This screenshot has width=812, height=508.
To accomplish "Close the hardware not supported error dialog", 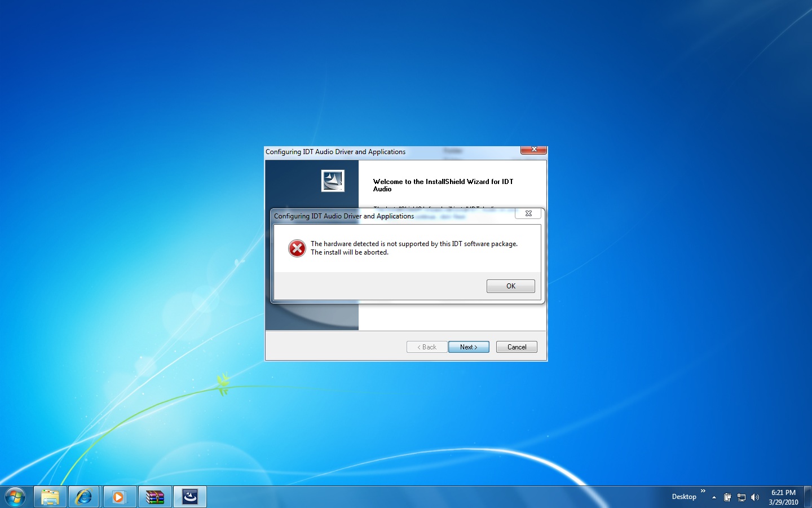I will (528, 213).
